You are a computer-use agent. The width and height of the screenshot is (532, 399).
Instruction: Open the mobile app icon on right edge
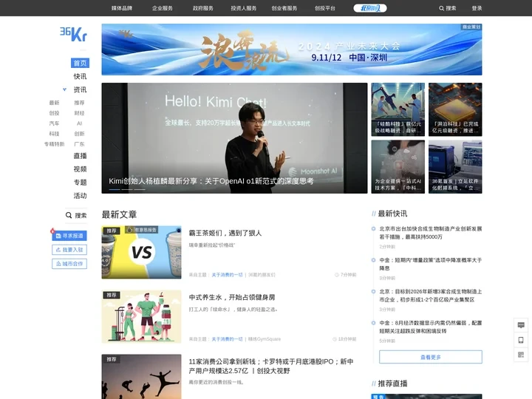pos(521,340)
